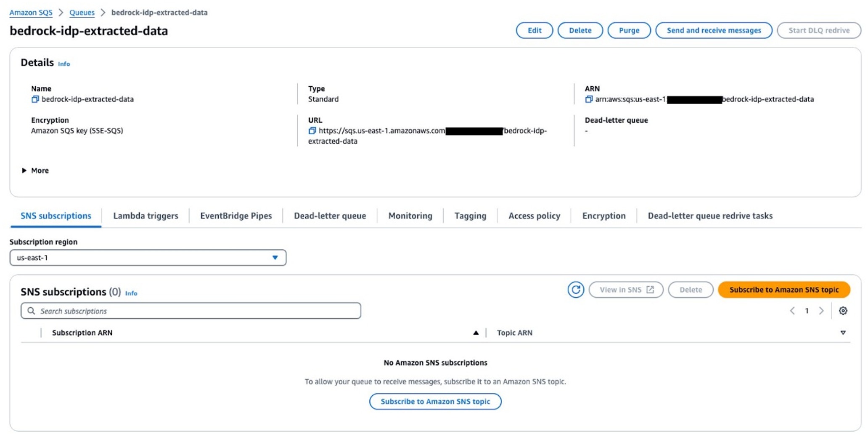This screenshot has width=868, height=437.
Task: Click the Subscription ARN column header
Action: tap(82, 333)
